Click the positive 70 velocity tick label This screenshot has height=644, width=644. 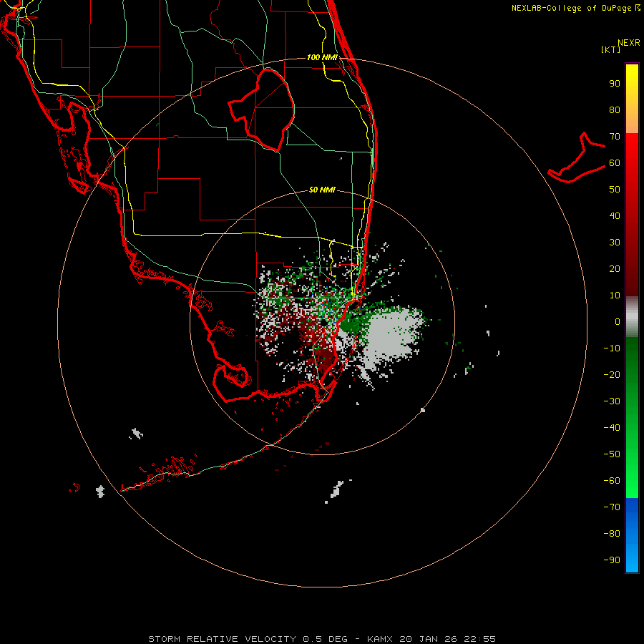[615, 137]
